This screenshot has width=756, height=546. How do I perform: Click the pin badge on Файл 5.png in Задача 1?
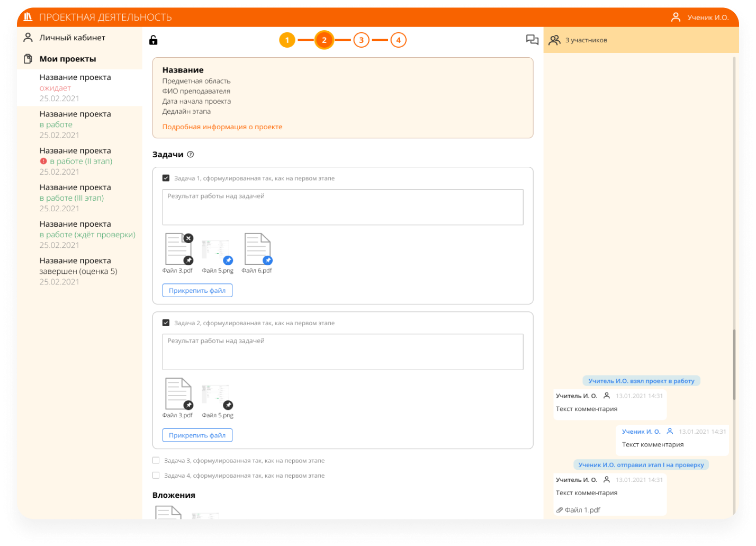coord(228,261)
